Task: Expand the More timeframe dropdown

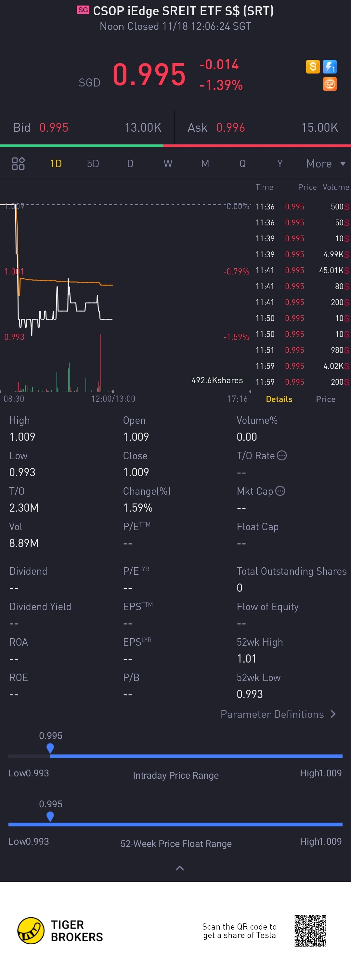Action: tap(326, 164)
